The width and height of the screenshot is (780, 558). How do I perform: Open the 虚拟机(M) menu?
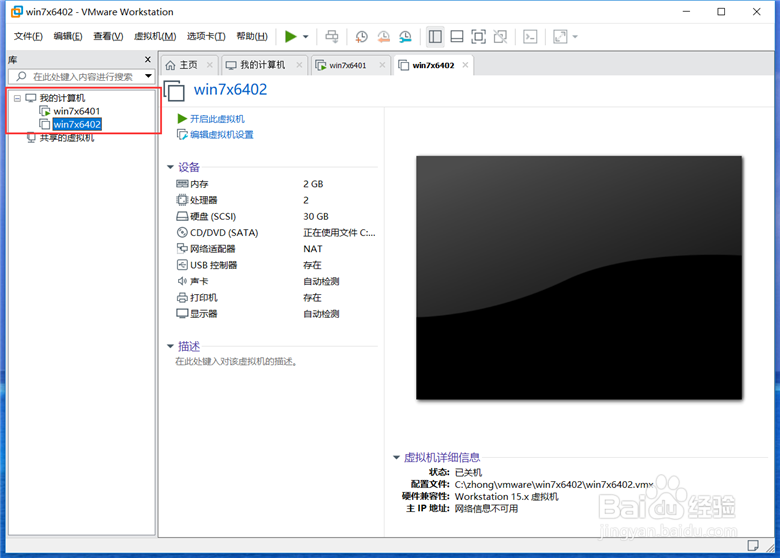tap(155, 36)
